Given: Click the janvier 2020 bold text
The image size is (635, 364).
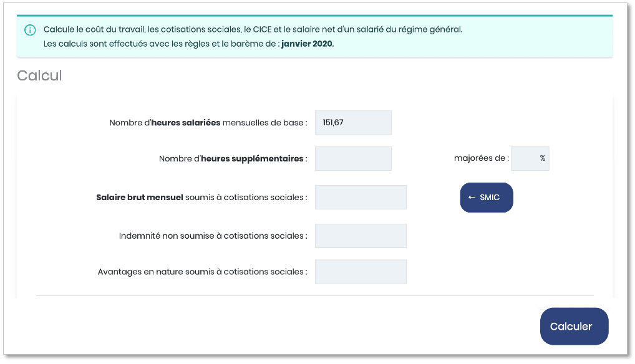Looking at the screenshot, I should (308, 44).
